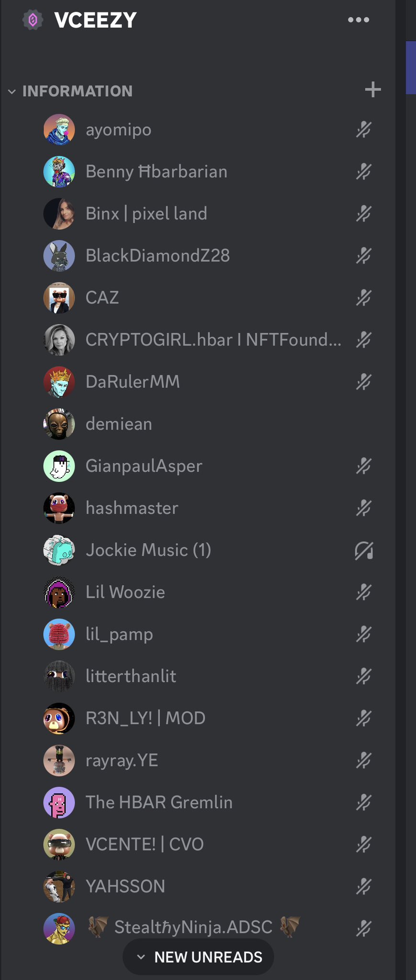Click the scrollbar thumb on the right
416x980 pixels.
click(411, 67)
